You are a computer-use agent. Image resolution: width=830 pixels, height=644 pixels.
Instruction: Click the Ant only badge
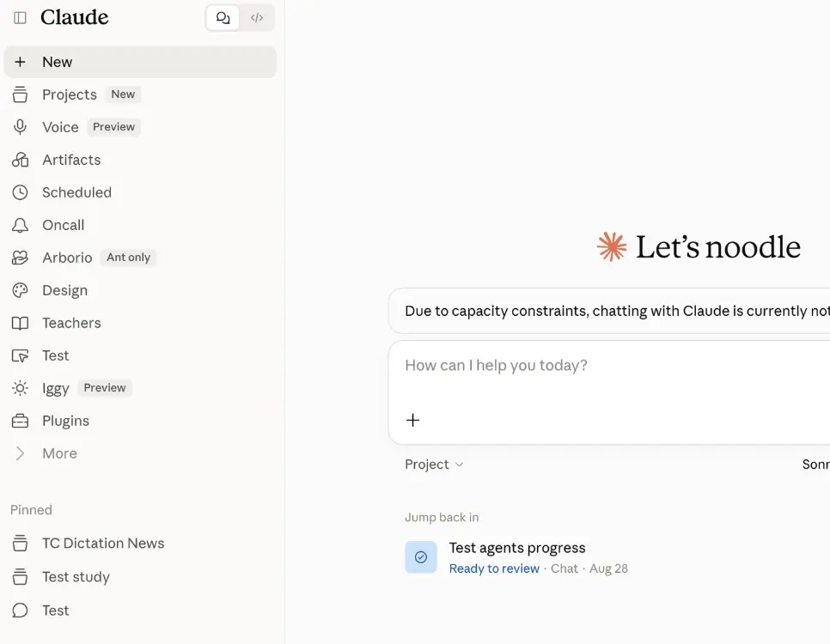click(x=129, y=258)
